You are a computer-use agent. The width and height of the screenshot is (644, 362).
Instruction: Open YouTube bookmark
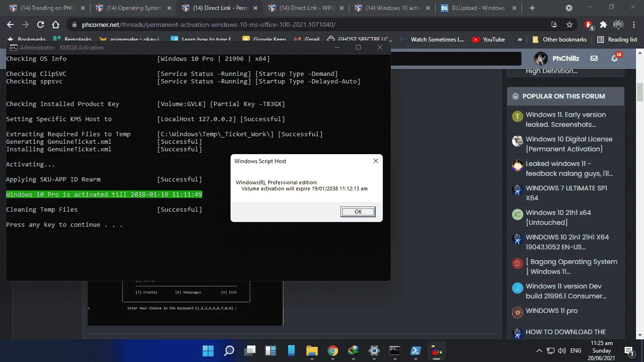pos(488,40)
